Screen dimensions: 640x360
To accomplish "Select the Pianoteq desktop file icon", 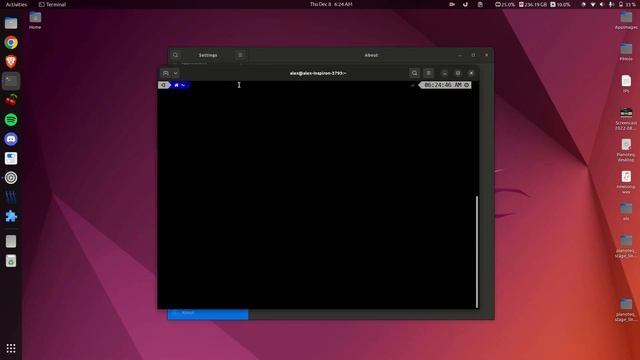I will (626, 150).
